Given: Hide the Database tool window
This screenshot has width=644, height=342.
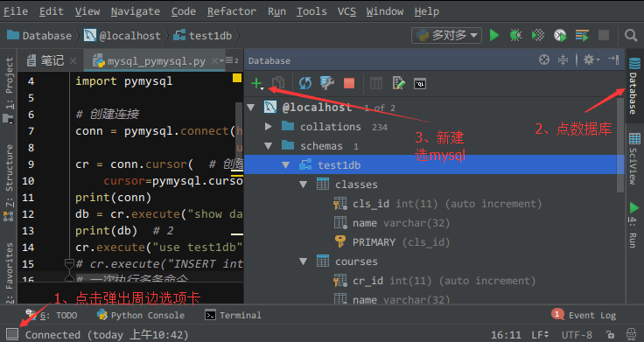Looking at the screenshot, I should click(613, 59).
